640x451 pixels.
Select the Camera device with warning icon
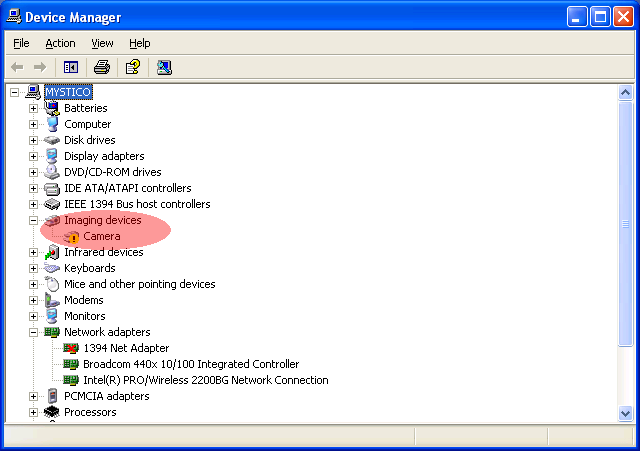click(101, 236)
